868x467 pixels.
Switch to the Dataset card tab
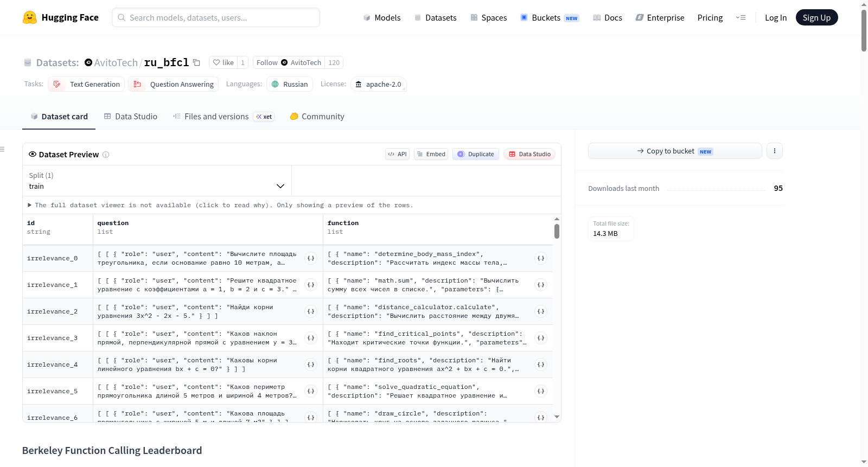tap(59, 117)
